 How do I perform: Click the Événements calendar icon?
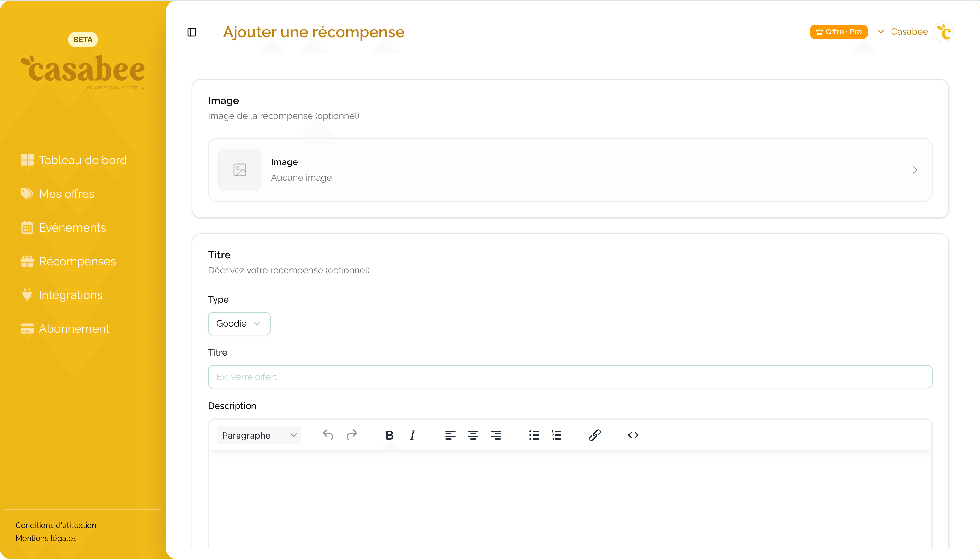coord(27,227)
